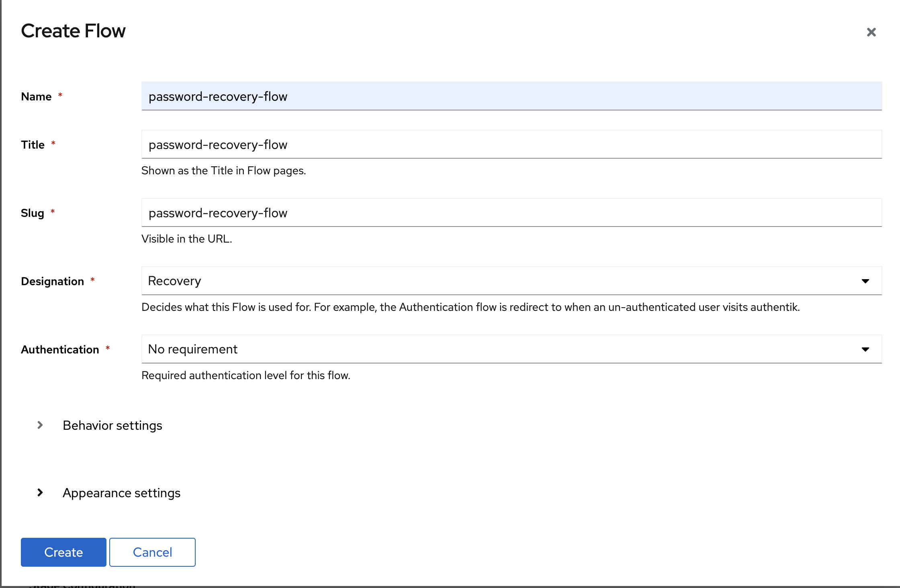900x588 pixels.
Task: Click the Authentication dropdown arrow icon
Action: (x=865, y=349)
